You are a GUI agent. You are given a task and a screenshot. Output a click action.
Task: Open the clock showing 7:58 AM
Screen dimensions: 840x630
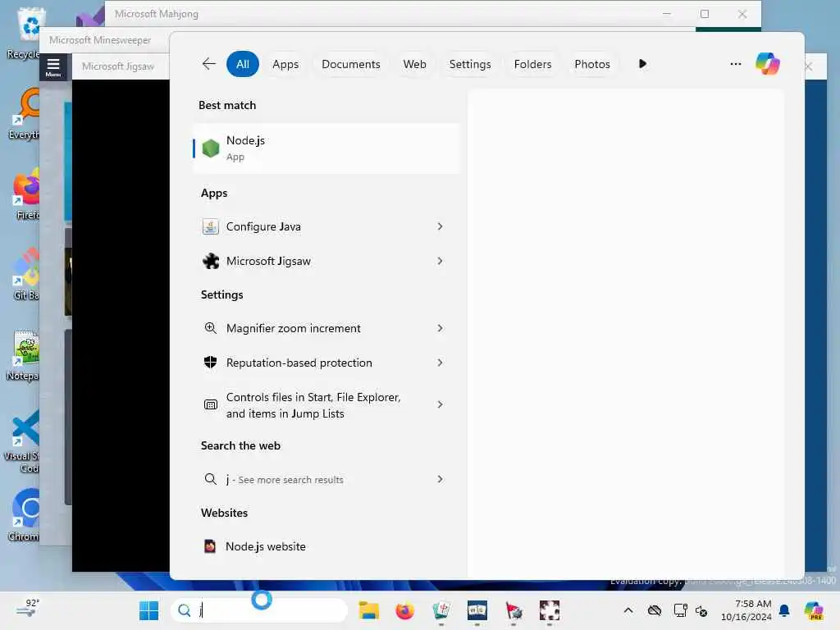pos(746,610)
